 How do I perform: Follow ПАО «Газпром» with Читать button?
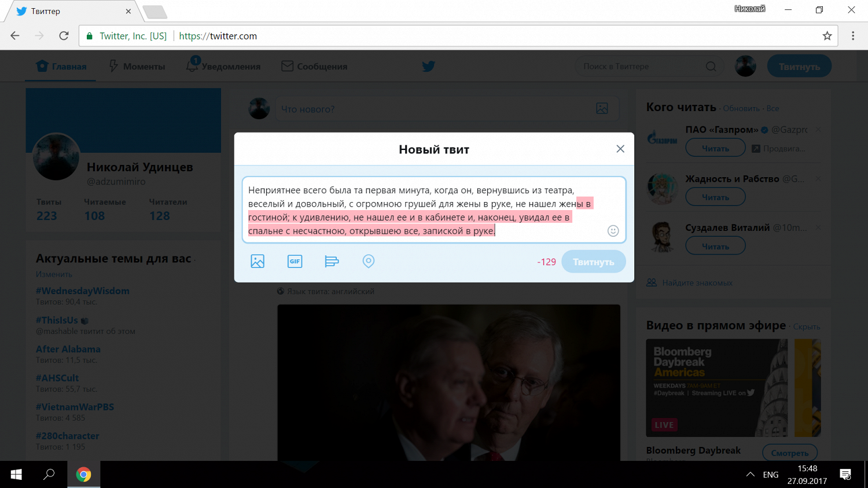[x=715, y=149]
